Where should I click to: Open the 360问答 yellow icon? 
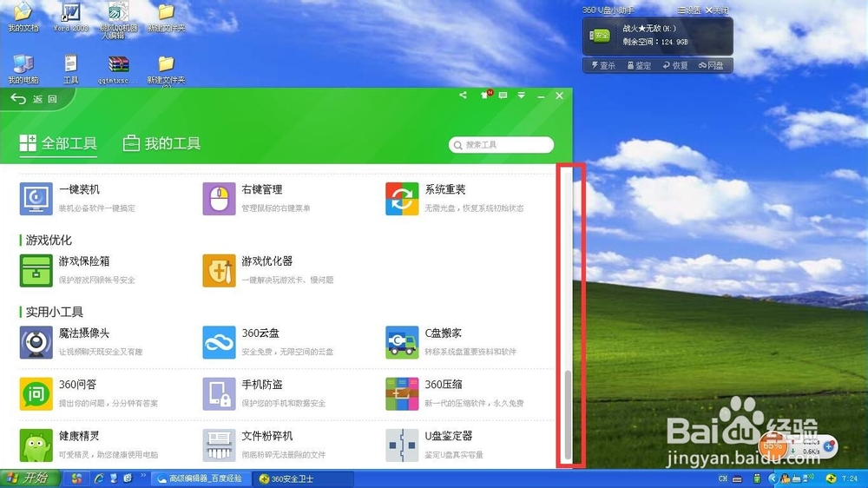point(36,394)
